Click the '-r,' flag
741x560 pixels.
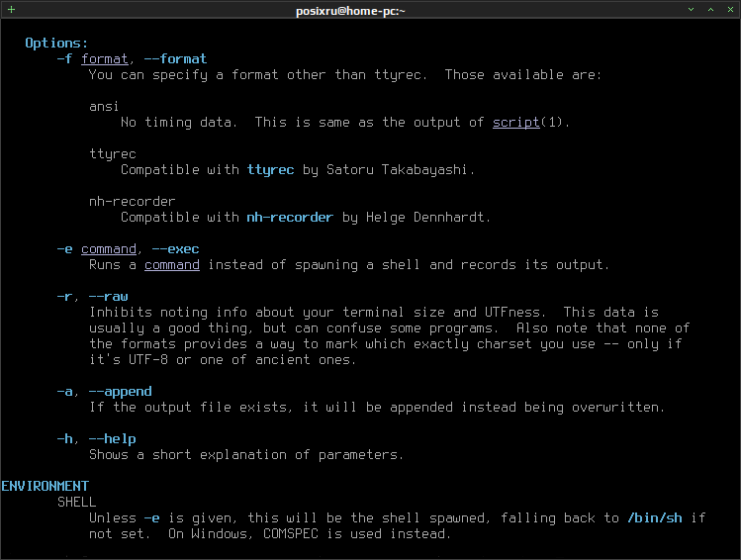pyautogui.click(x=67, y=296)
